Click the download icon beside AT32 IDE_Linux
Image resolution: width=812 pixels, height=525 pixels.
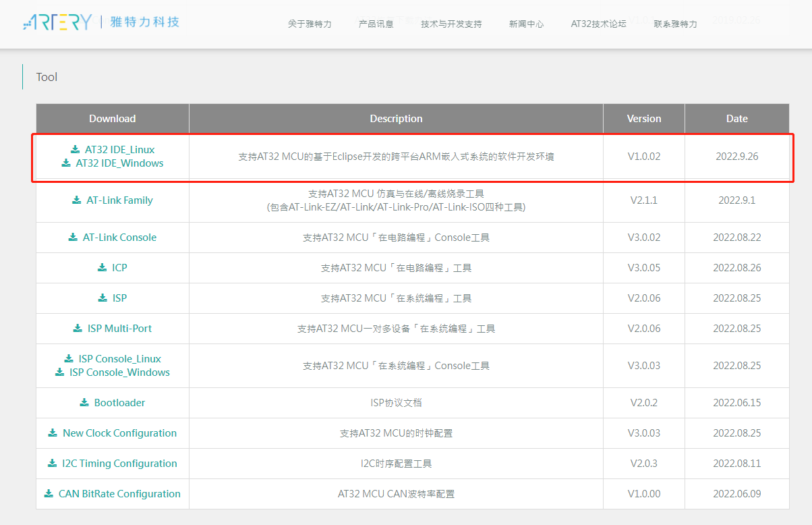coord(75,149)
